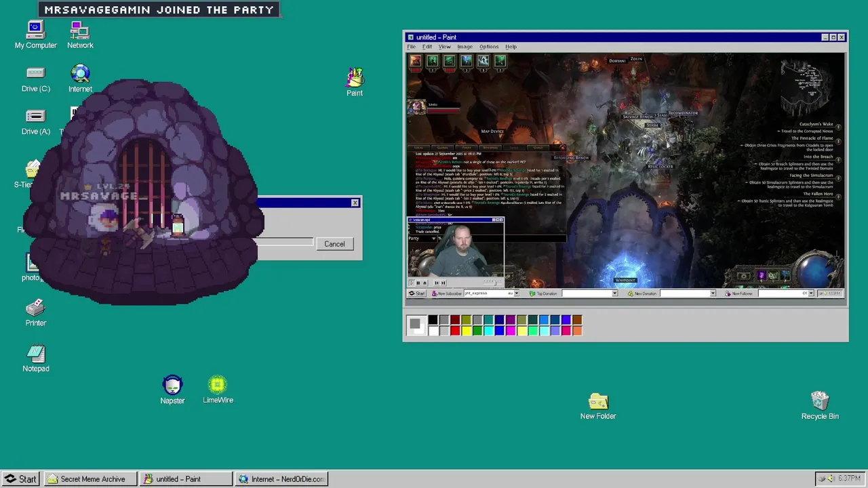Click the New Donation icon in overlay bar

click(x=631, y=293)
